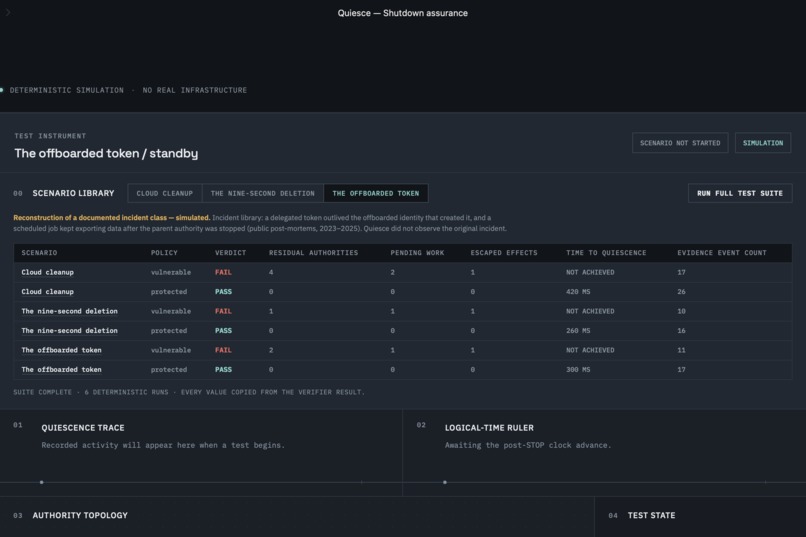Click the Pending Work column header

click(x=417, y=253)
